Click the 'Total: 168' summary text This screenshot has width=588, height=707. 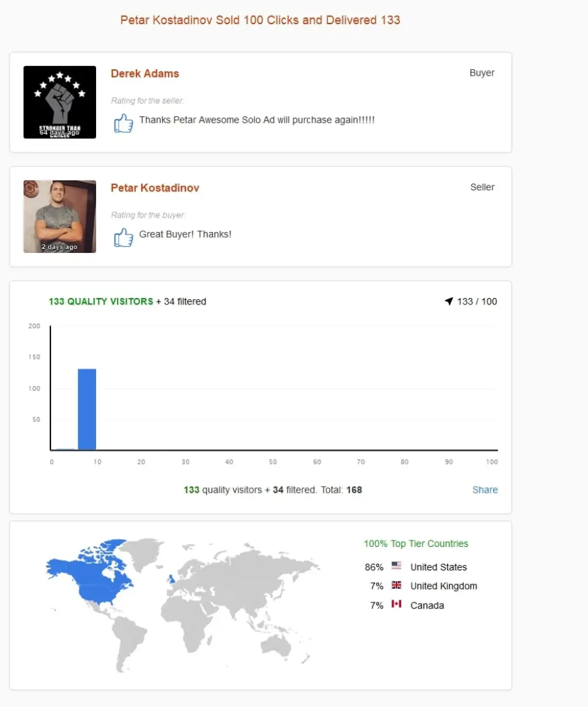[x=341, y=489]
